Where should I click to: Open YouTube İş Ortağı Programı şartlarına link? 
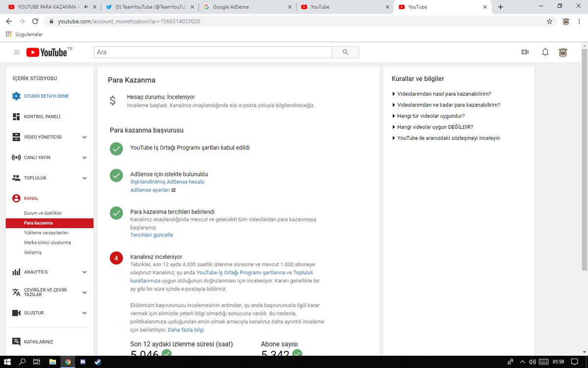click(241, 273)
